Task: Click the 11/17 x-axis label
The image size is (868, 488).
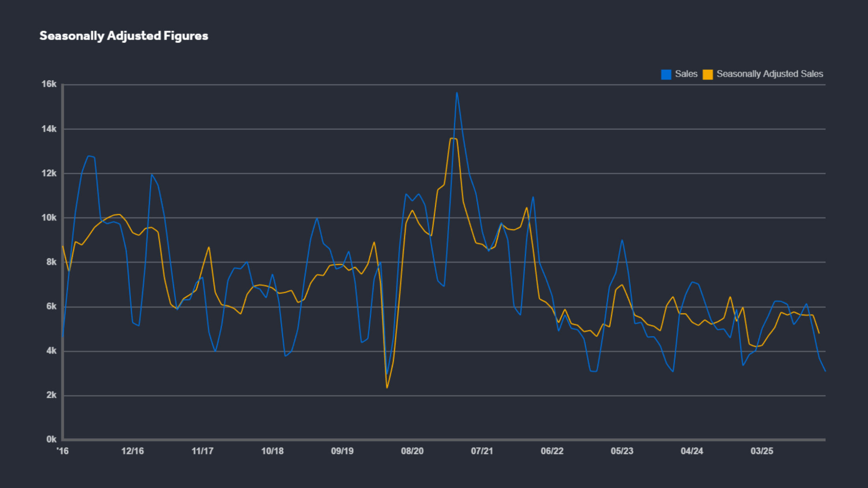Action: coord(202,451)
